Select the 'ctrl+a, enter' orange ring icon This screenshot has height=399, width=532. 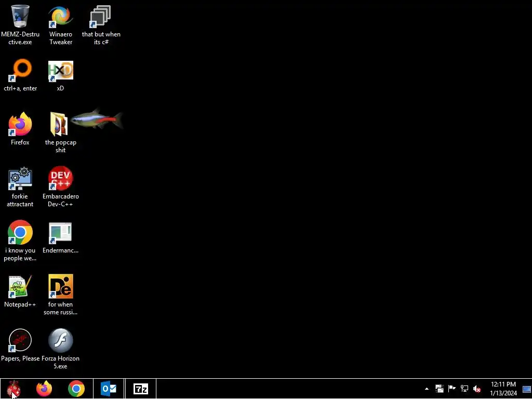click(20, 70)
